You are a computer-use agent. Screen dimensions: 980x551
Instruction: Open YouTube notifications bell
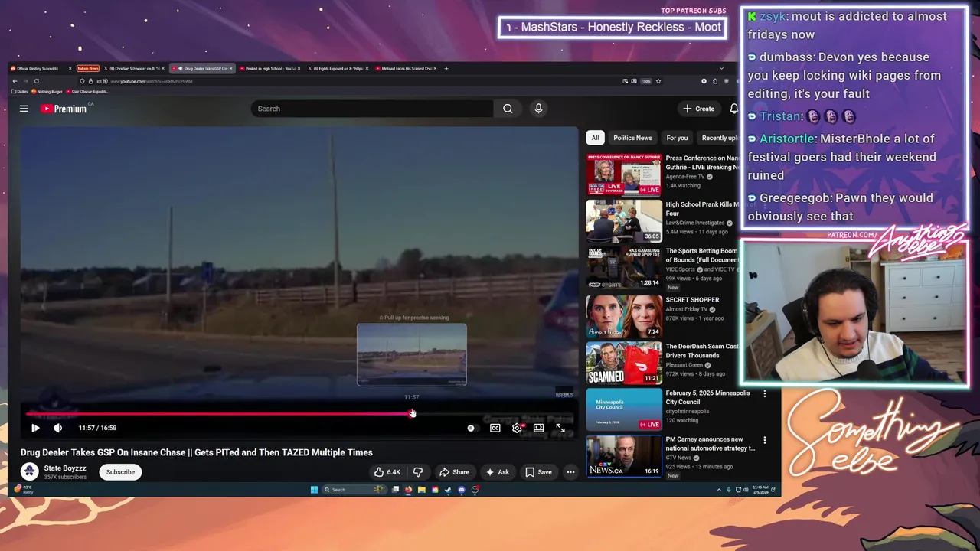point(733,109)
